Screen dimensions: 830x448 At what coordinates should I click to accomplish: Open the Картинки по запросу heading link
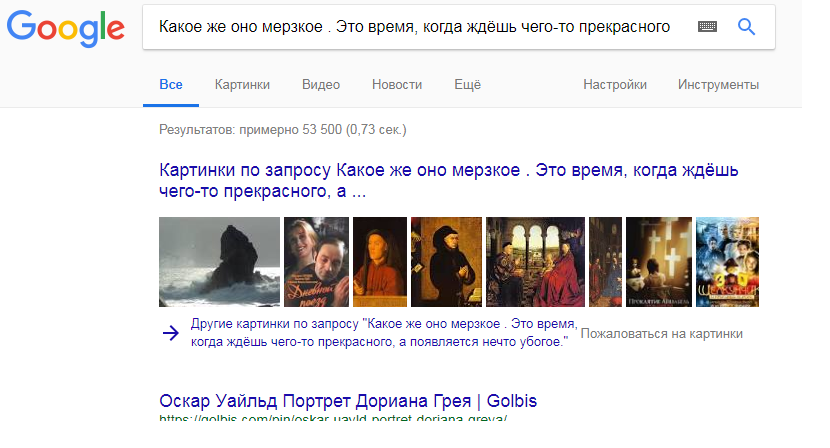click(448, 181)
